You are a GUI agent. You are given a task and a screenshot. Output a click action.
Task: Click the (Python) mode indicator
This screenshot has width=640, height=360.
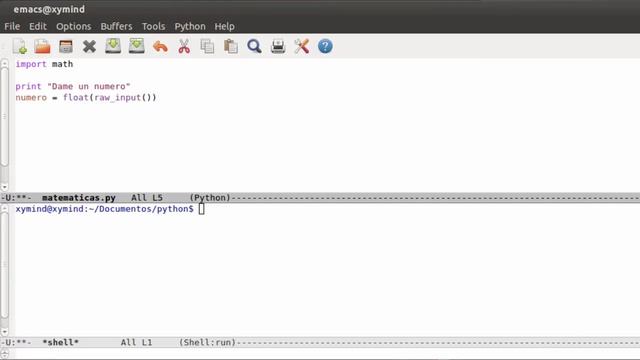tap(210, 198)
